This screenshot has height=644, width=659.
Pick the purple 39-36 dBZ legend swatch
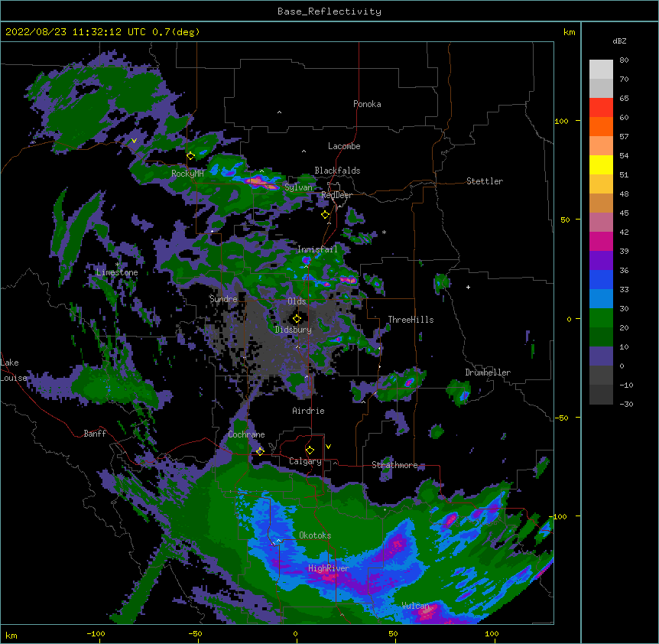[x=601, y=261]
